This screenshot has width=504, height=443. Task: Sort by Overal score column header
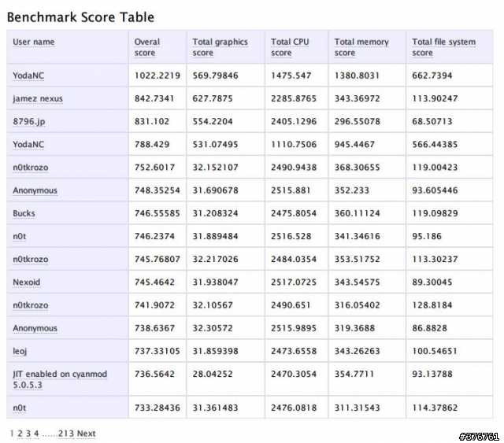[x=147, y=47]
